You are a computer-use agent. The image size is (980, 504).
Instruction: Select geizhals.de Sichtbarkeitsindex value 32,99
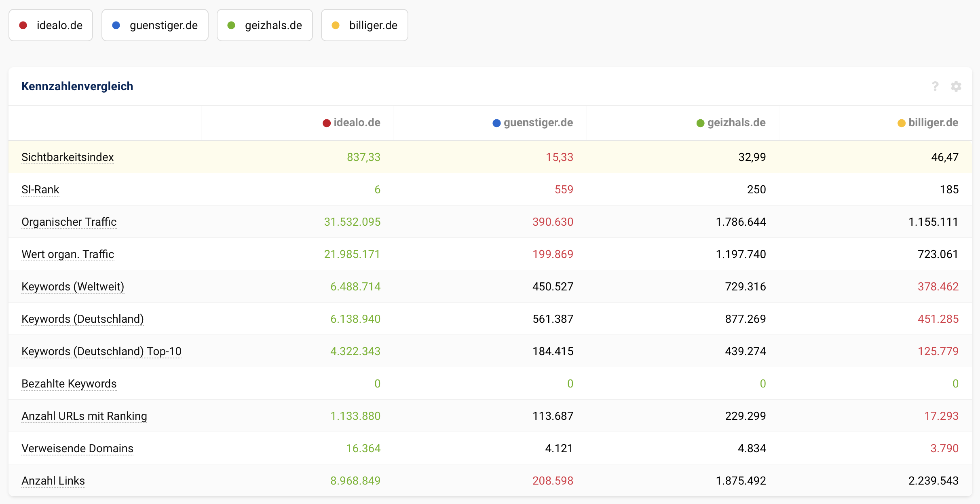[x=752, y=157]
